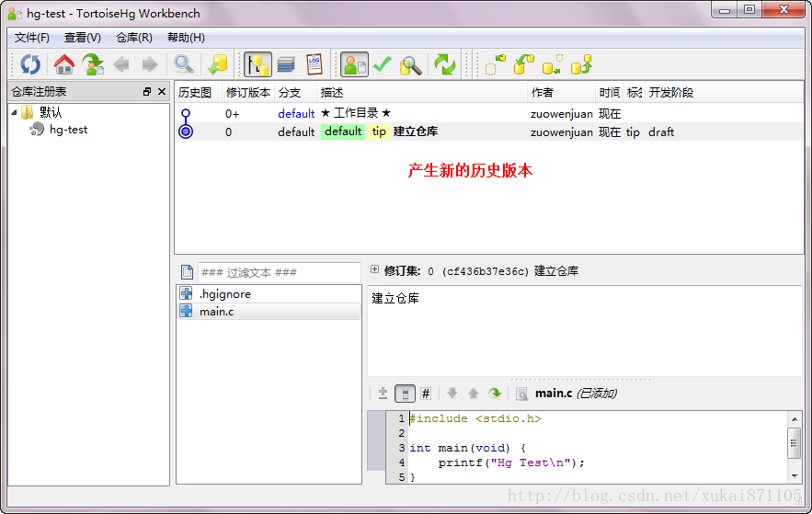Open the Search history magnifier tab

pos(411,65)
